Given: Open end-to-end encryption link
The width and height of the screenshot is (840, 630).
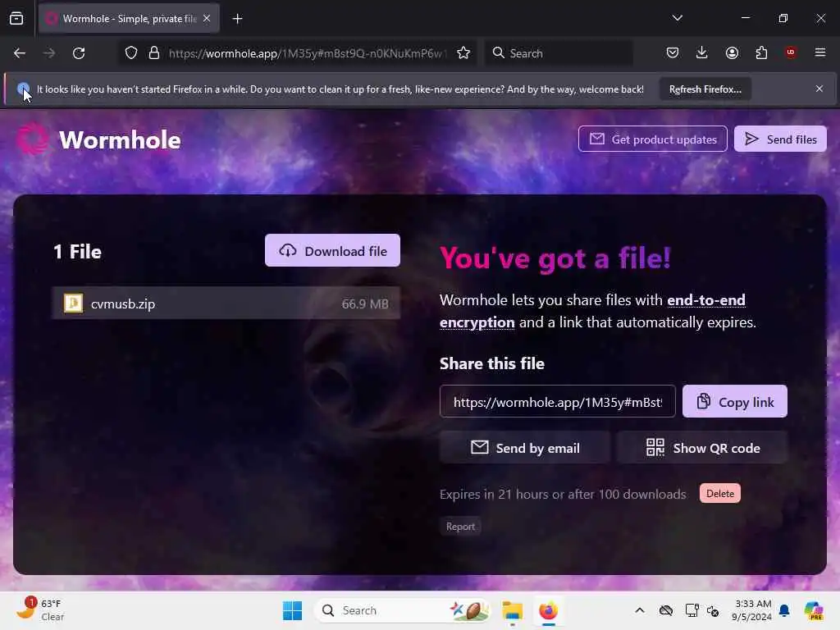Looking at the screenshot, I should coord(592,311).
